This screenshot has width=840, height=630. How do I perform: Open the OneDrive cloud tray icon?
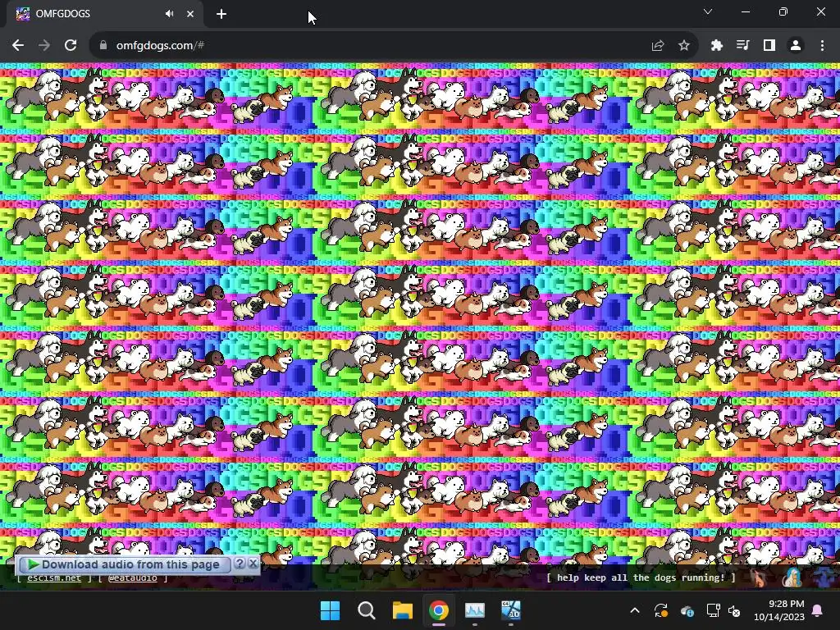[x=687, y=610]
